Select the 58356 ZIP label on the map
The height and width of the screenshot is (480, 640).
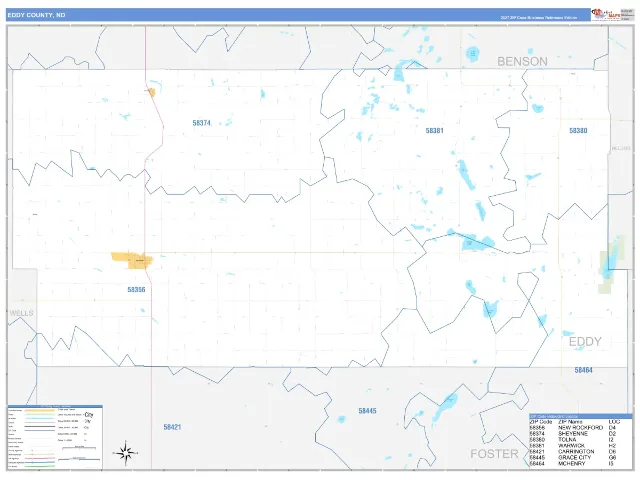(136, 290)
